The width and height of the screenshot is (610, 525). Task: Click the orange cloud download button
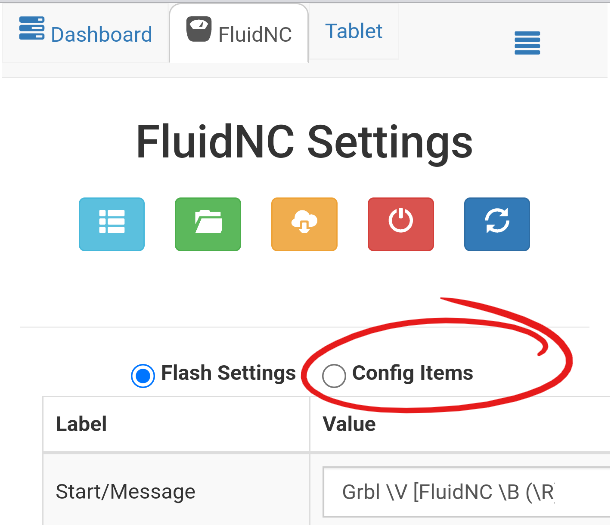[x=304, y=223]
